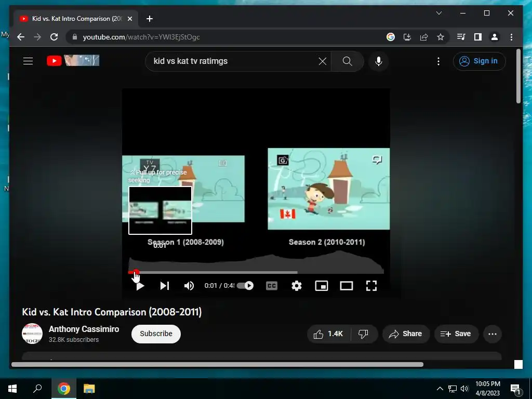View site info lock icon
Image resolution: width=532 pixels, height=399 pixels.
pyautogui.click(x=75, y=37)
